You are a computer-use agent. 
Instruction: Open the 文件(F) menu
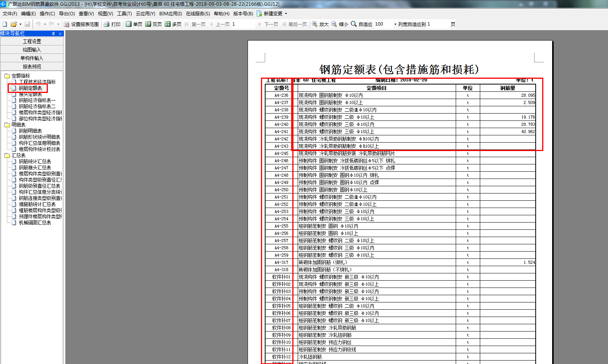click(10, 13)
